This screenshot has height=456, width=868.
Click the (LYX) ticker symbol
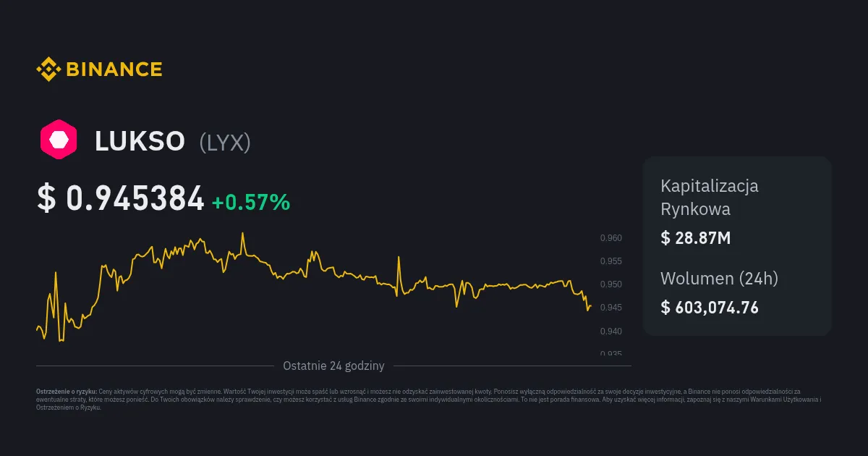point(225,143)
